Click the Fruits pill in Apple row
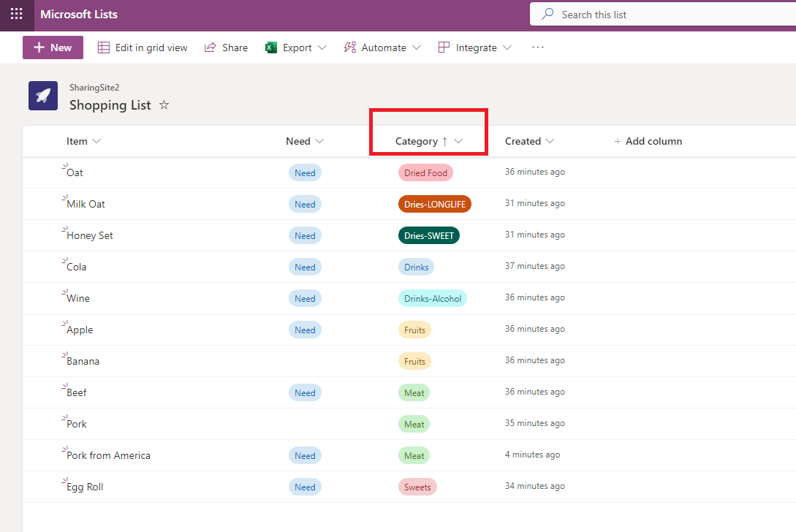The height and width of the screenshot is (532, 796). click(414, 330)
